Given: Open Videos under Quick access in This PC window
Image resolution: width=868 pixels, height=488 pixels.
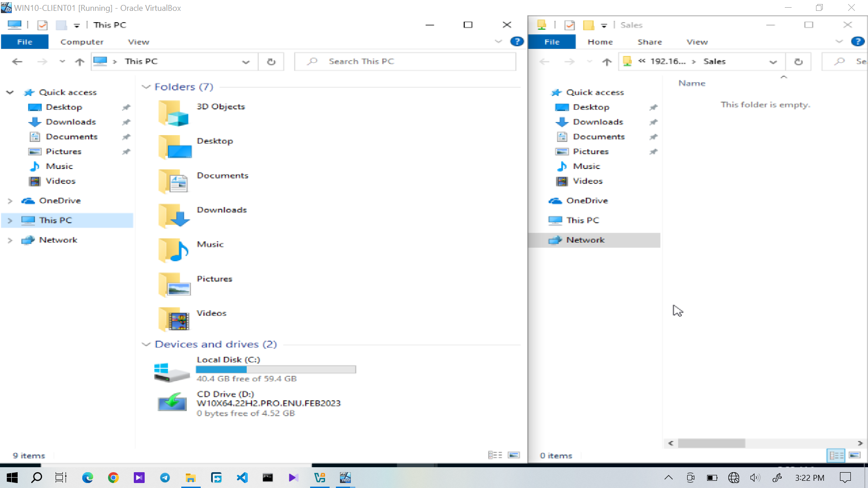Looking at the screenshot, I should (x=61, y=181).
